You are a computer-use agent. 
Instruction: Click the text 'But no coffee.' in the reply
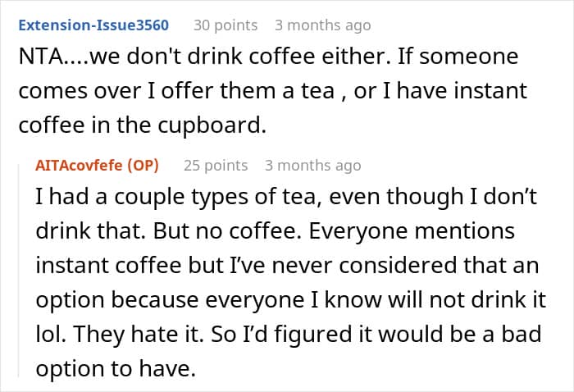227,231
